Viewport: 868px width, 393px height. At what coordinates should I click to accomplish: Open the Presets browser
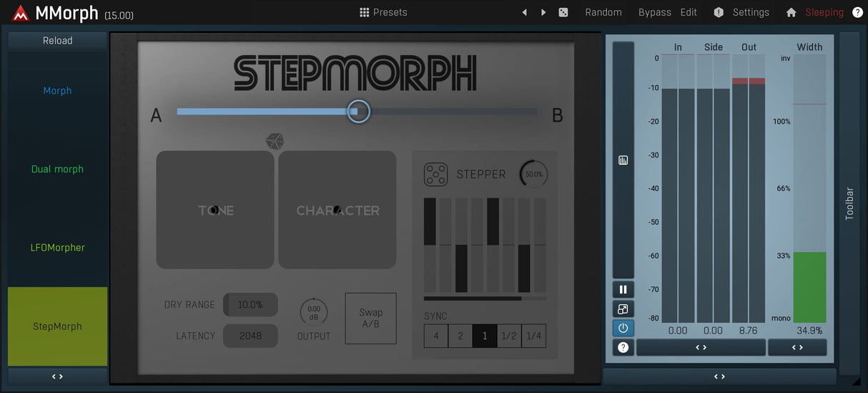[383, 12]
